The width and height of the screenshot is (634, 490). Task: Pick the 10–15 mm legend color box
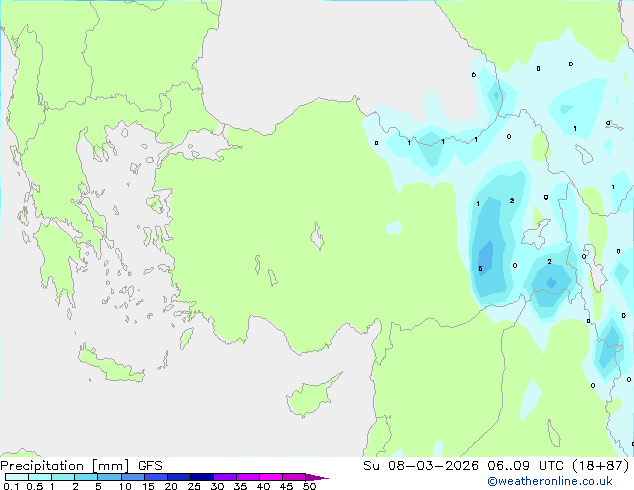tap(132, 477)
